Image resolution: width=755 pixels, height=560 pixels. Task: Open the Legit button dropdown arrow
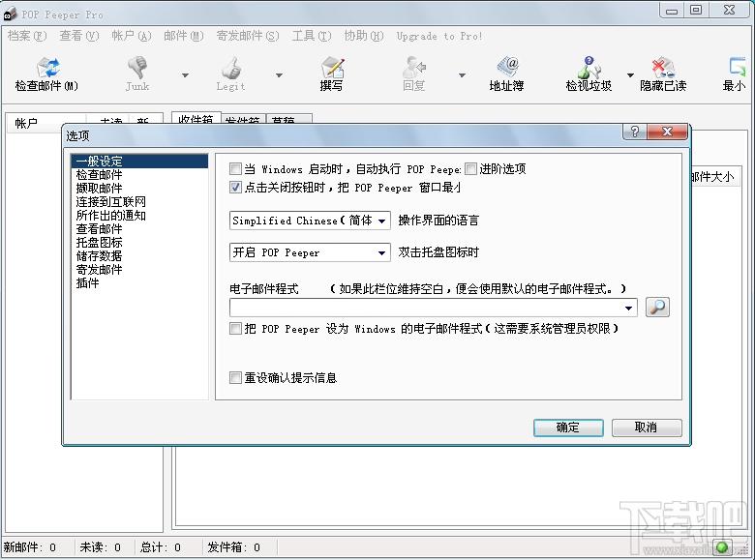279,75
